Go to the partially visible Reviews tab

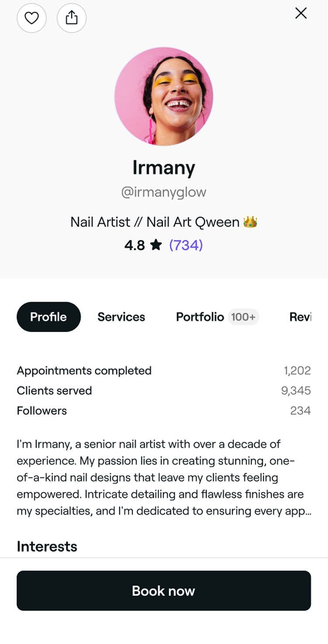[x=300, y=317]
